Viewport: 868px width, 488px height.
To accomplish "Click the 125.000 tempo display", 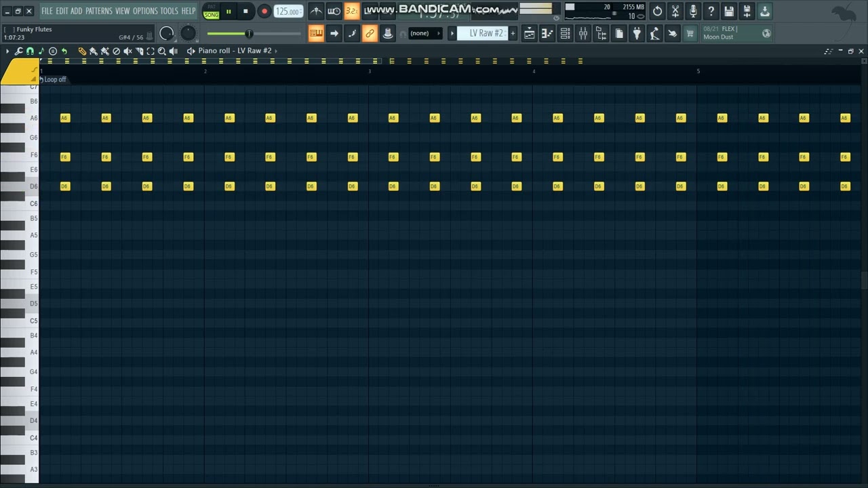I will point(288,12).
